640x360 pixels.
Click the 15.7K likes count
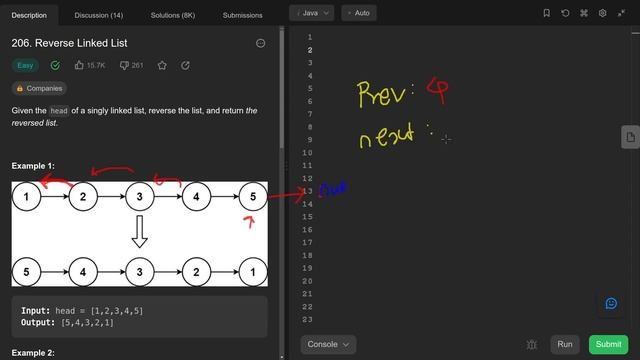tap(96, 65)
